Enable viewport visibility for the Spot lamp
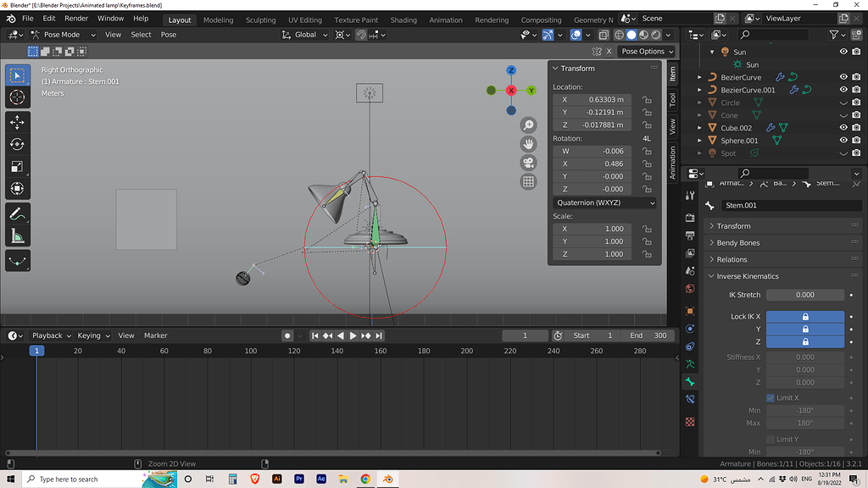Viewport: 868px width, 488px height. pos(843,152)
